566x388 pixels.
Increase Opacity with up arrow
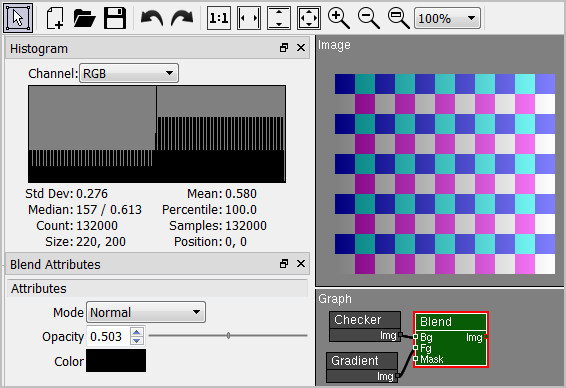point(136,332)
